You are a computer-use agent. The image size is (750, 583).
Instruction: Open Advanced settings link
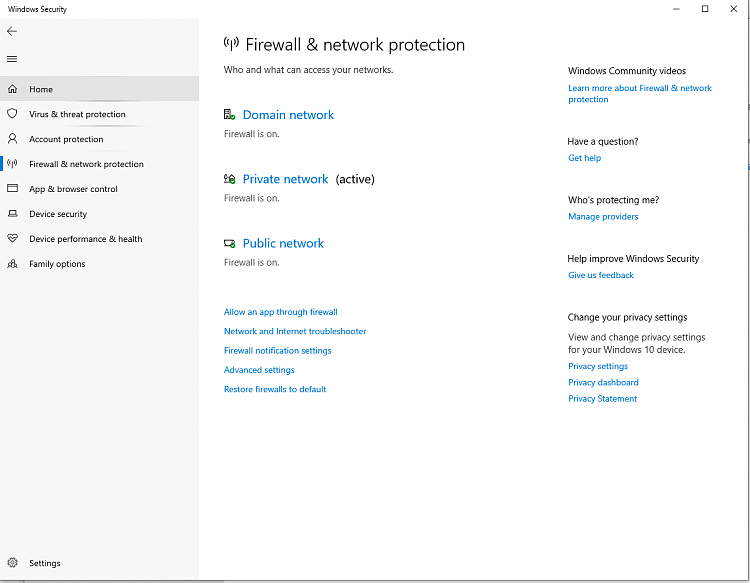[x=259, y=370]
